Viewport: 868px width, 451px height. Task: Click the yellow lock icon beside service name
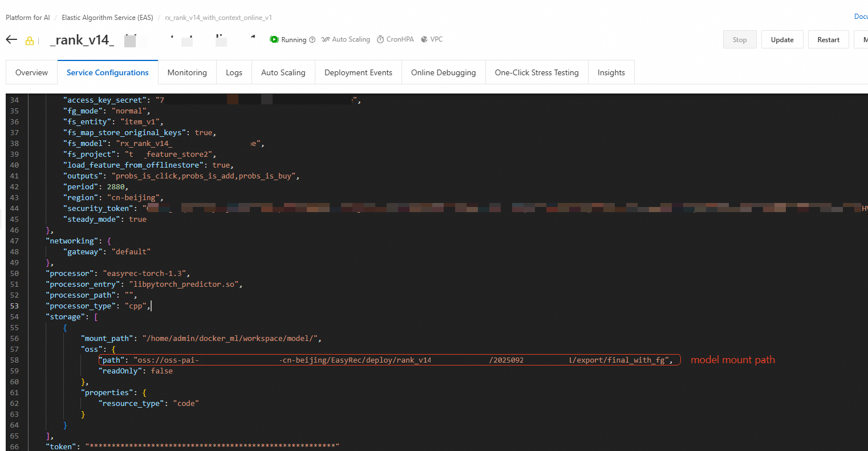point(30,40)
